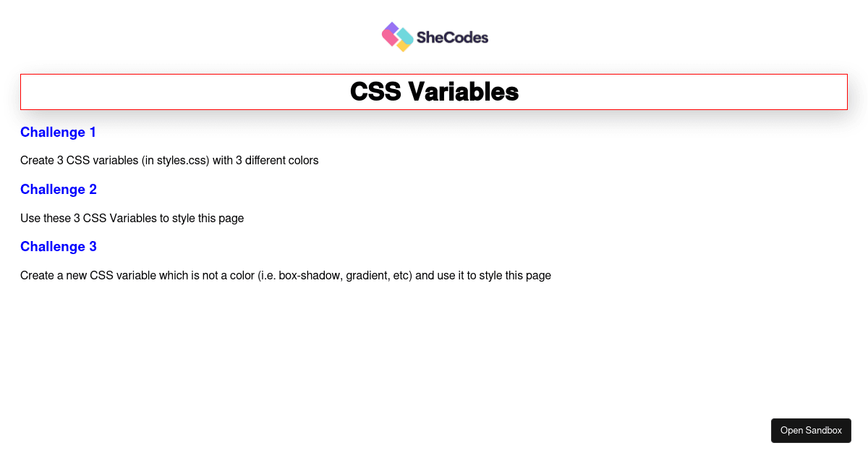Image resolution: width=868 pixels, height=456 pixels.
Task: Click the Challenge 2 heading
Action: pos(59,190)
